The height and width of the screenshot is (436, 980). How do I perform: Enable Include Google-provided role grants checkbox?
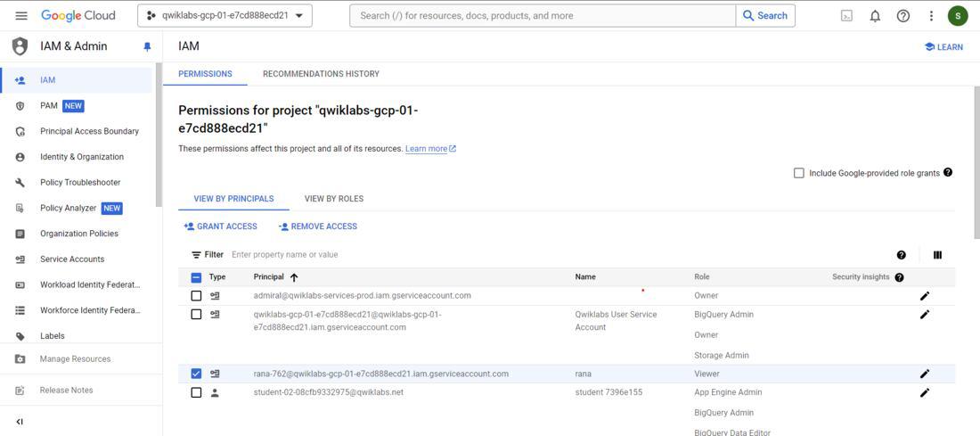pos(799,173)
